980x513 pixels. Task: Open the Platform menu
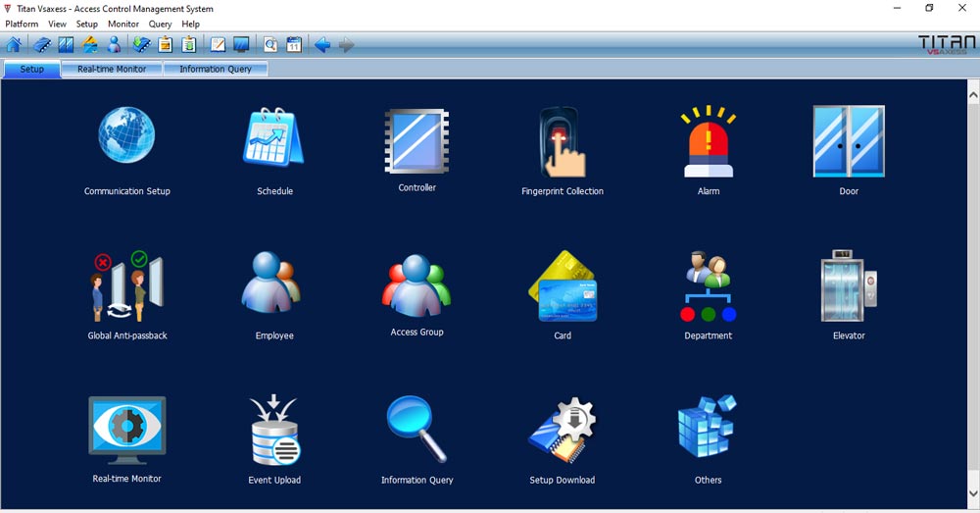(x=22, y=24)
